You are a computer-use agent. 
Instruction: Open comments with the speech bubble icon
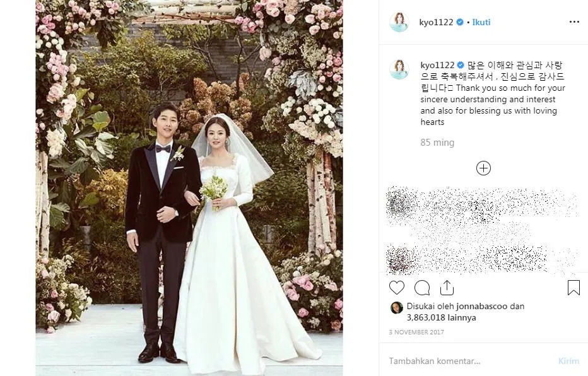(422, 288)
